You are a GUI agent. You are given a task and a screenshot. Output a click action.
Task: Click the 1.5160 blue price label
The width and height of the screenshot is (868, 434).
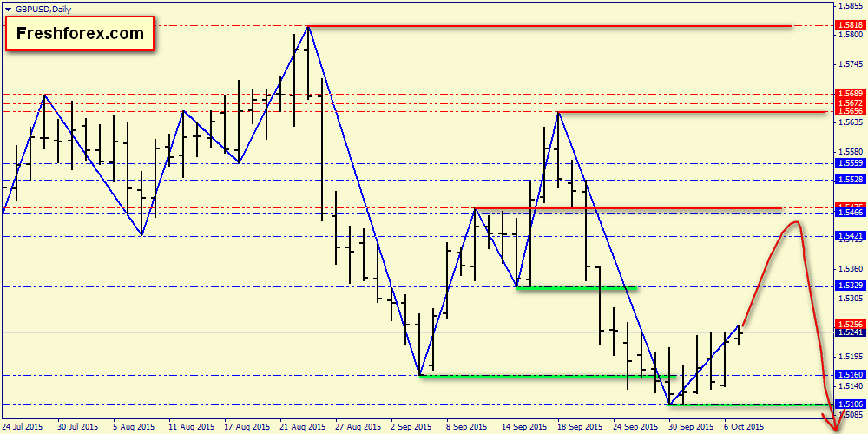pos(849,375)
